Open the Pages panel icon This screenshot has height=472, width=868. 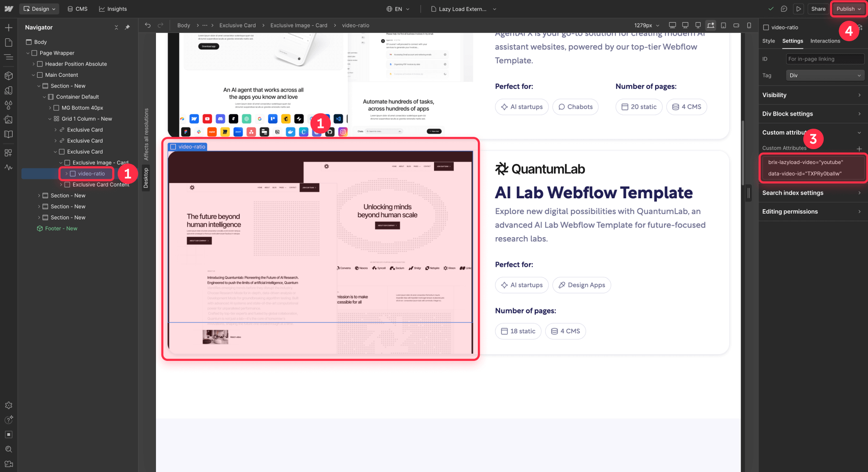[x=9, y=42]
